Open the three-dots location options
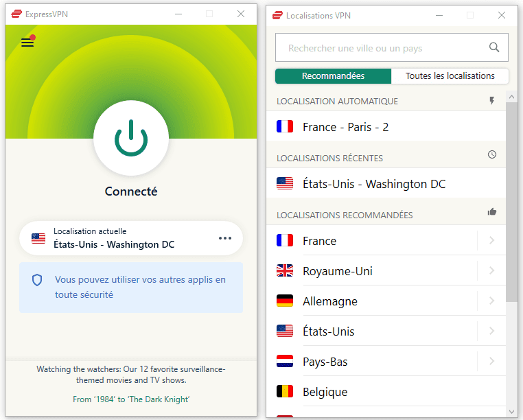Image resolution: width=523 pixels, height=420 pixels. pyautogui.click(x=225, y=238)
